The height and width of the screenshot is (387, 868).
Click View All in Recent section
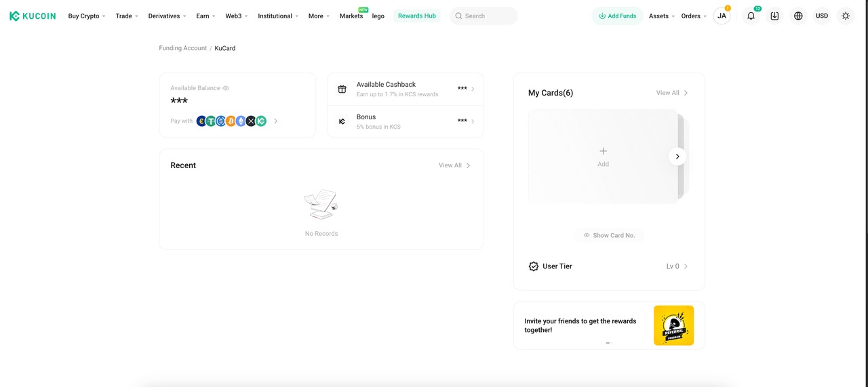(x=454, y=165)
